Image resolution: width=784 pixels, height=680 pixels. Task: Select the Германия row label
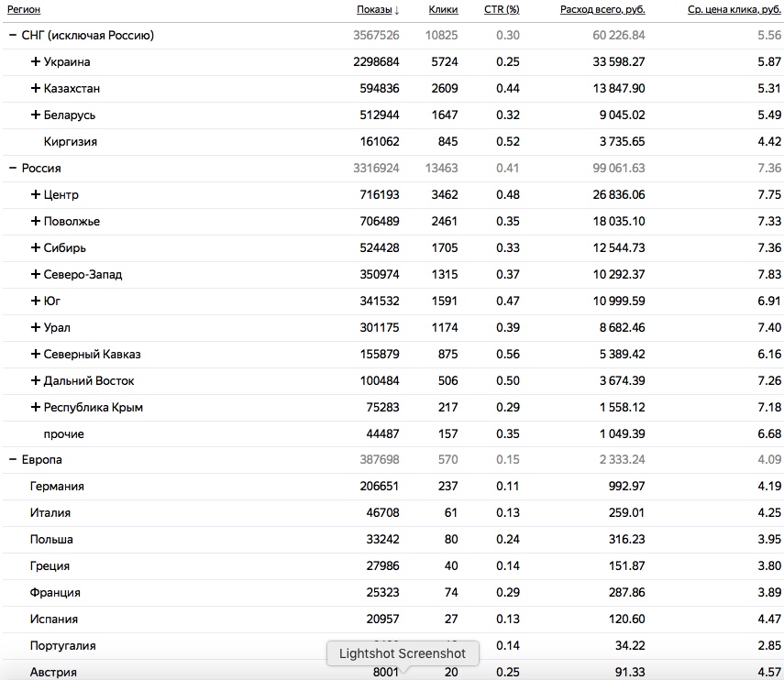pos(57,486)
